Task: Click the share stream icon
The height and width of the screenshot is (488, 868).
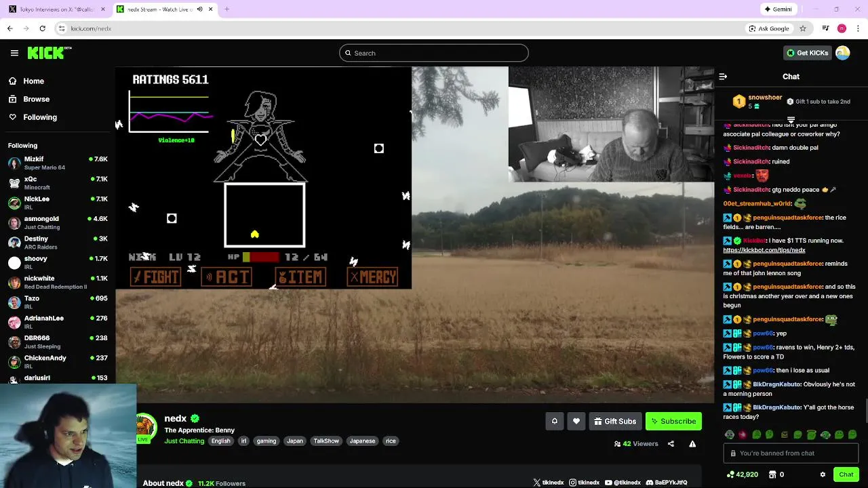Action: click(x=671, y=444)
